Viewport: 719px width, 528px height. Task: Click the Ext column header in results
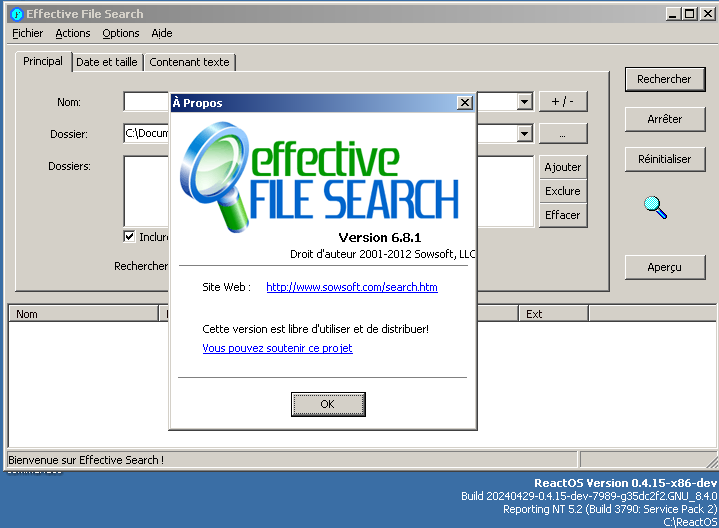click(553, 314)
